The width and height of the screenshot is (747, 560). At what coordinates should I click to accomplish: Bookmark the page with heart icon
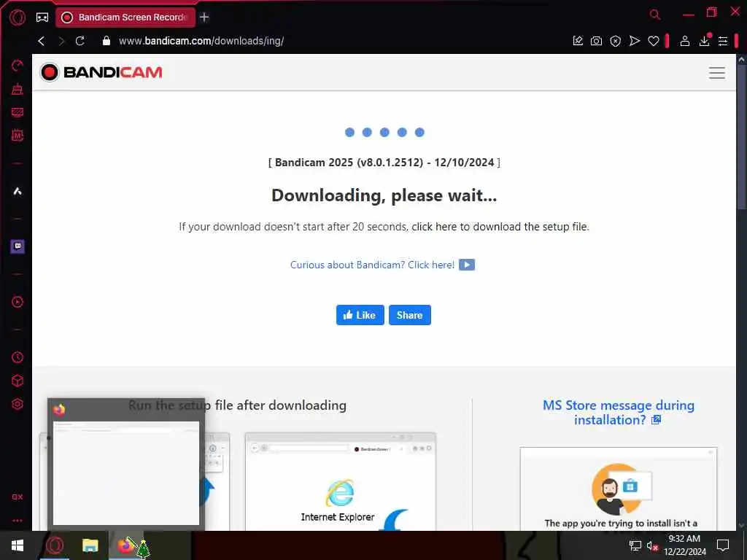654,41
